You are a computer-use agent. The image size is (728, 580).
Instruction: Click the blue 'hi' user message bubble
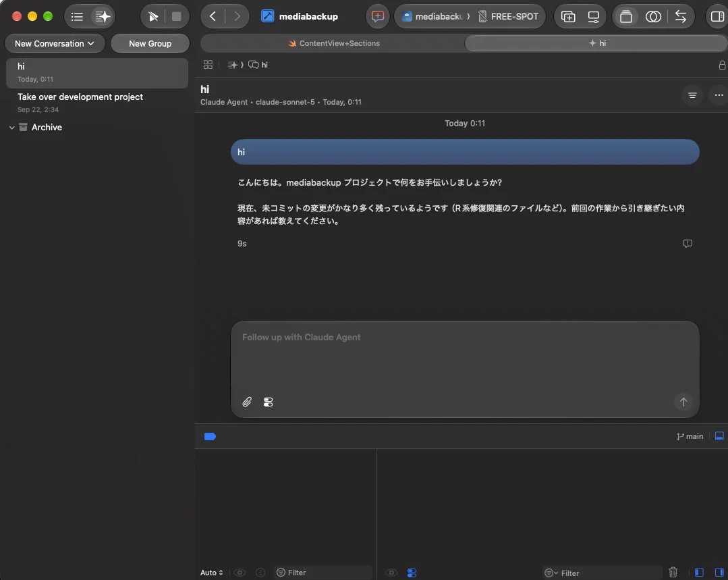coord(466,152)
